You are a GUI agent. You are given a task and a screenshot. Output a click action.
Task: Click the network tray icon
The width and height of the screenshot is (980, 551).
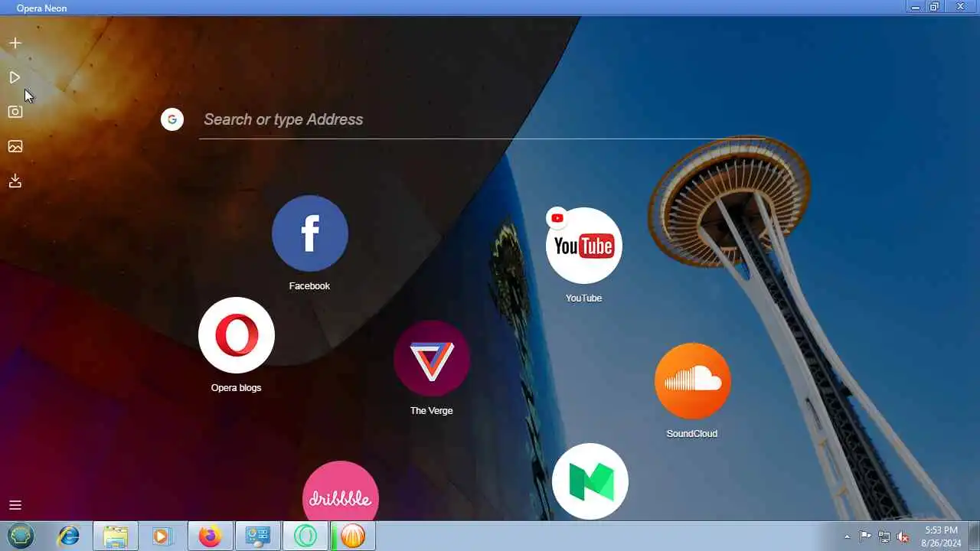click(884, 536)
